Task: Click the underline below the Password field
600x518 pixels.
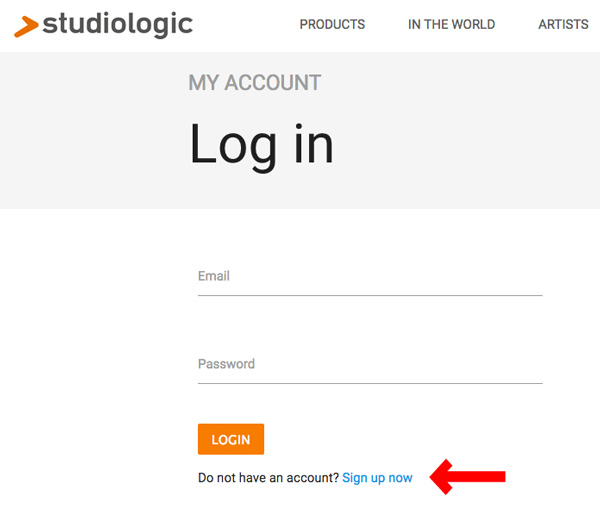Action: coord(370,383)
